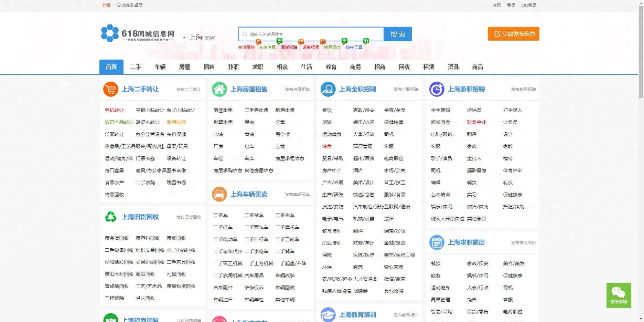Click the green house 房屋租售 icon

(x=219, y=89)
